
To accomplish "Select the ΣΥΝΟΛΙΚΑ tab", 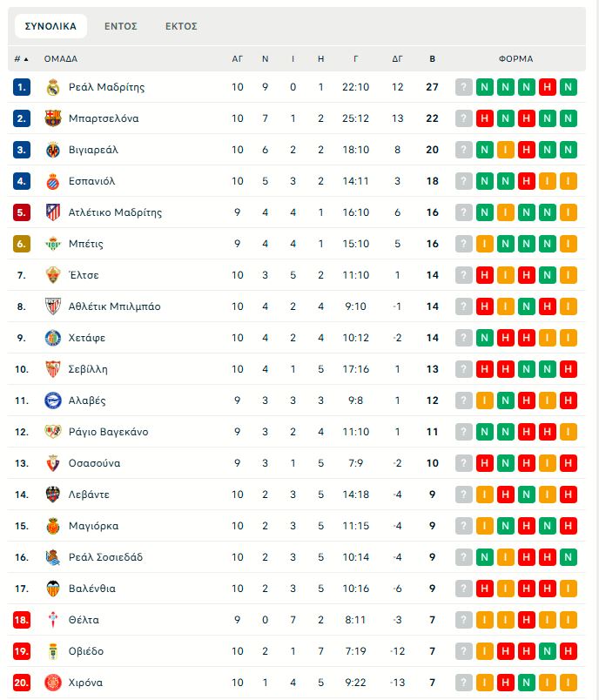I will (x=50, y=26).
